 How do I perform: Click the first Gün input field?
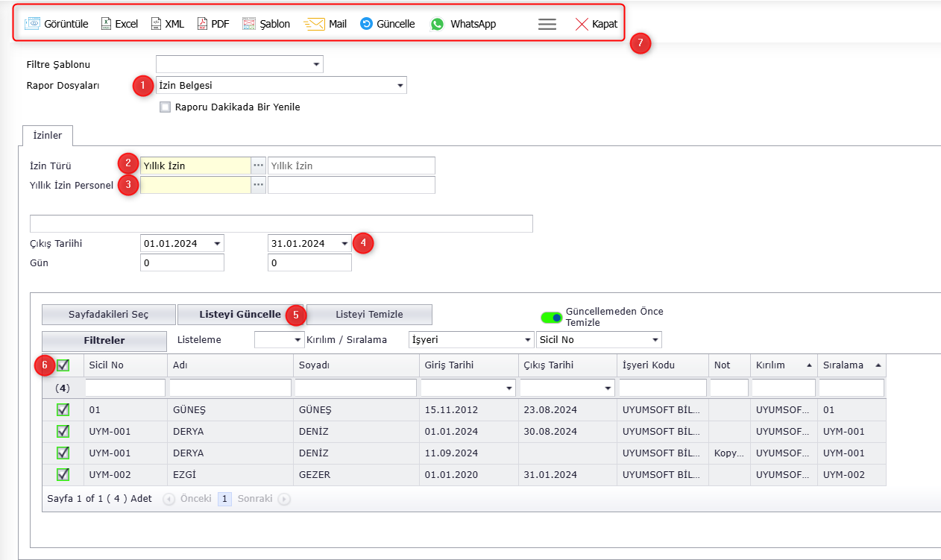(182, 262)
